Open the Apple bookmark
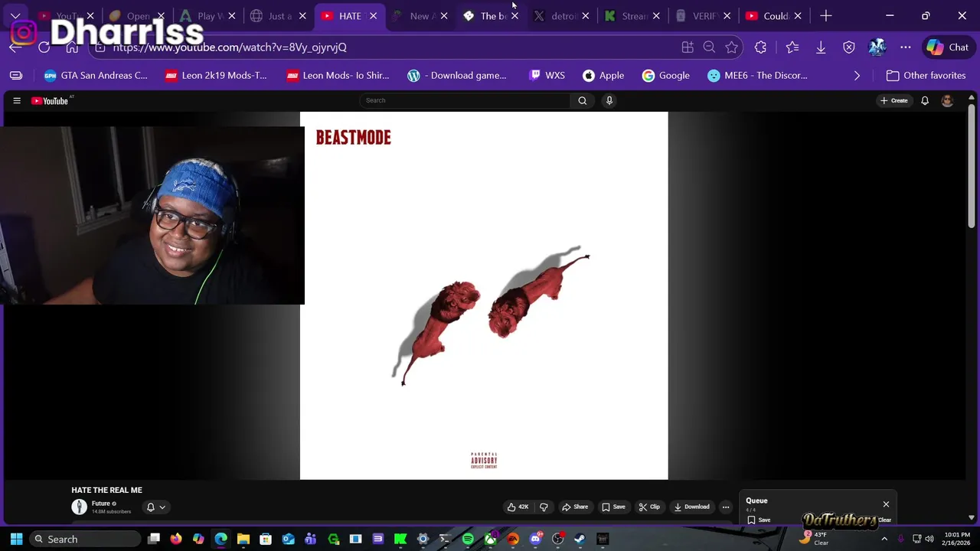Image resolution: width=980 pixels, height=551 pixels. (603, 75)
